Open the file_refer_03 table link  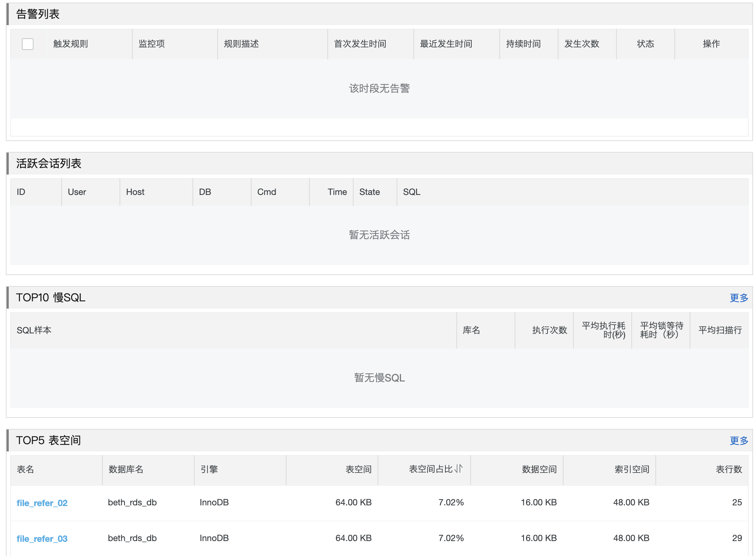point(42,539)
